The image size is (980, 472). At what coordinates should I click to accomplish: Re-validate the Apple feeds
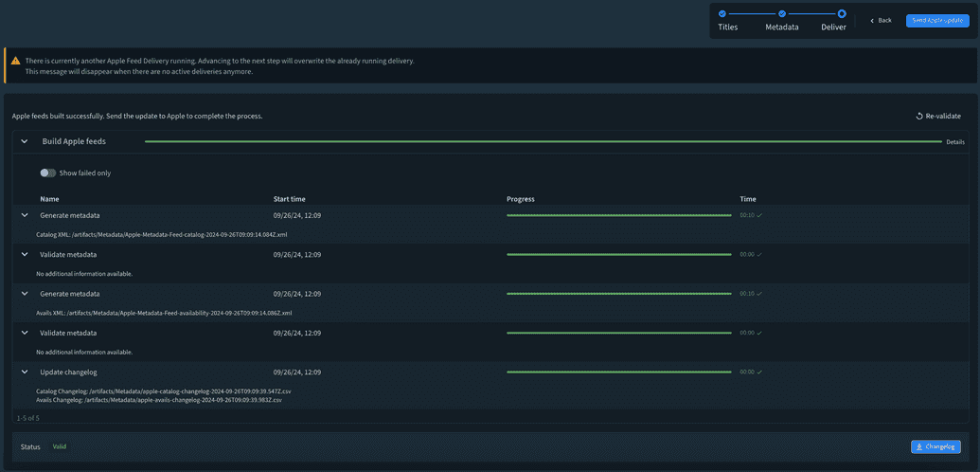(938, 116)
